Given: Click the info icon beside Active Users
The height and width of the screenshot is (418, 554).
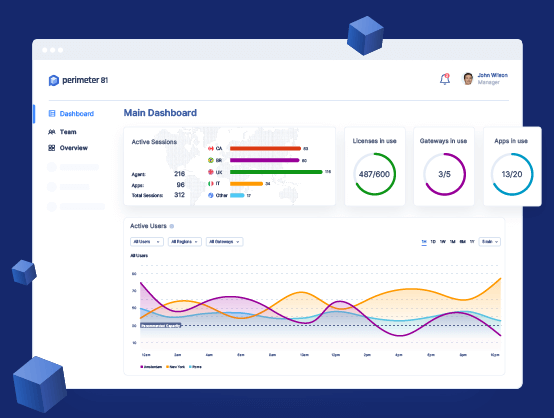Looking at the screenshot, I should coord(172,226).
